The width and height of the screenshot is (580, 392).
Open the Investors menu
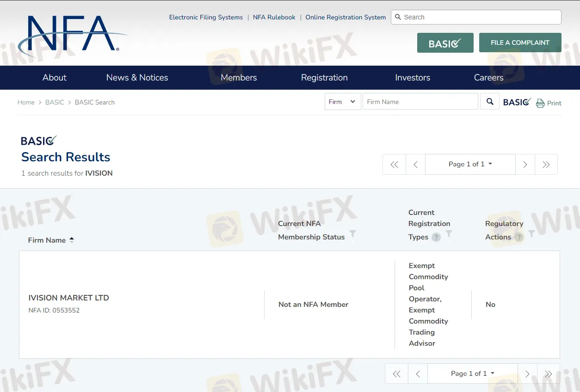point(413,78)
